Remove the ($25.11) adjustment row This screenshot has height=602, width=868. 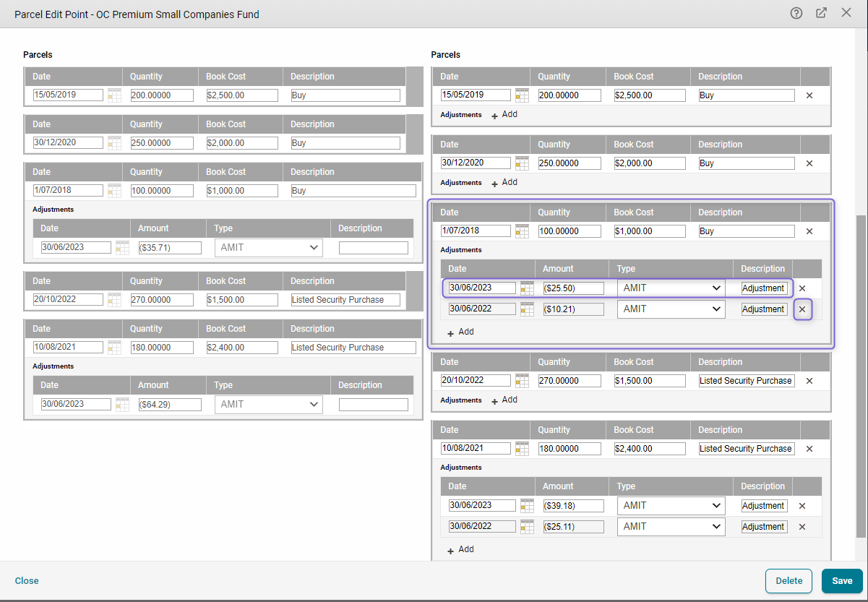point(802,527)
